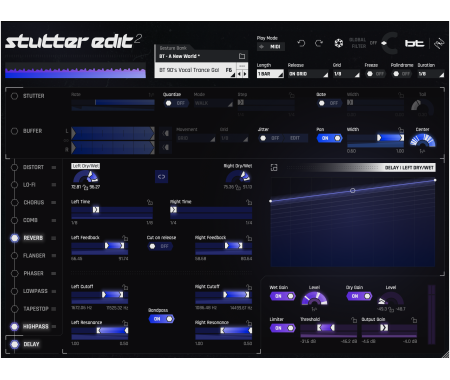
Task: Click the curve editor preset icon above graph
Action: (274, 167)
